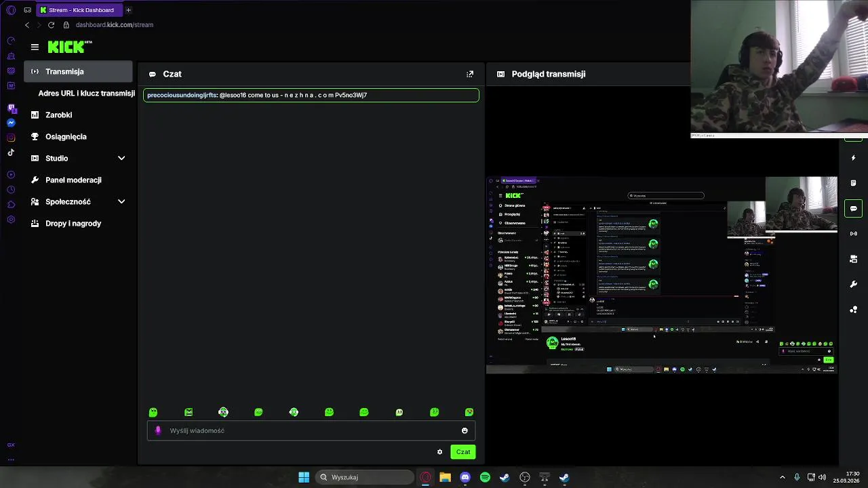The width and height of the screenshot is (868, 488).
Task: Click the Wyślij wiadomość message field
Action: pos(311,430)
